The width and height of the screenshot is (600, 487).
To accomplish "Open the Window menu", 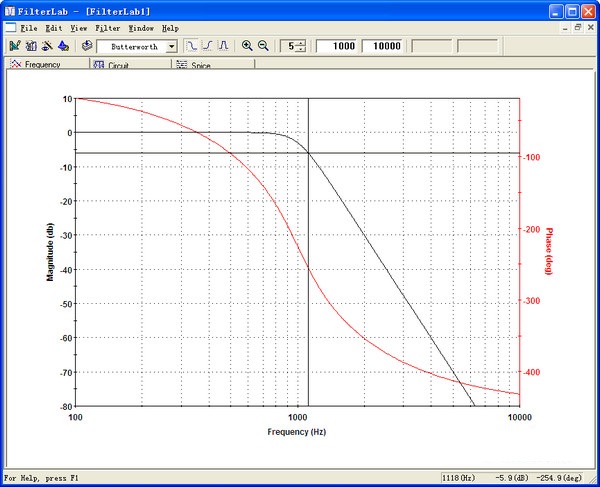I will pyautogui.click(x=141, y=28).
